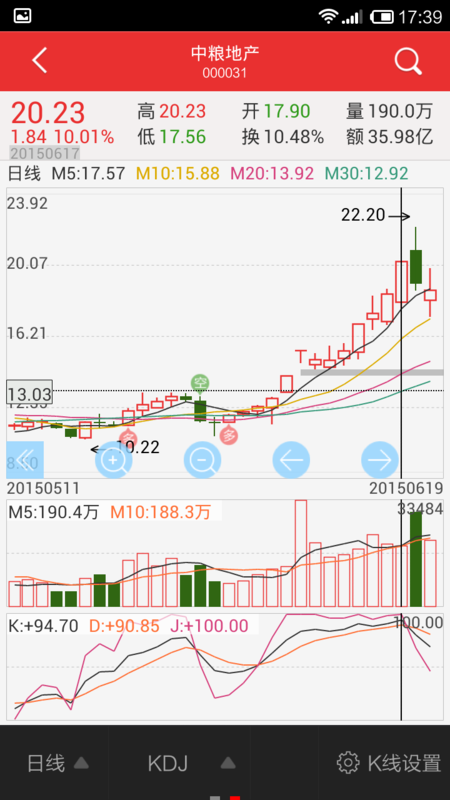Image resolution: width=450 pixels, height=800 pixels.
Task: Open stock search magnifier icon
Action: tap(408, 62)
